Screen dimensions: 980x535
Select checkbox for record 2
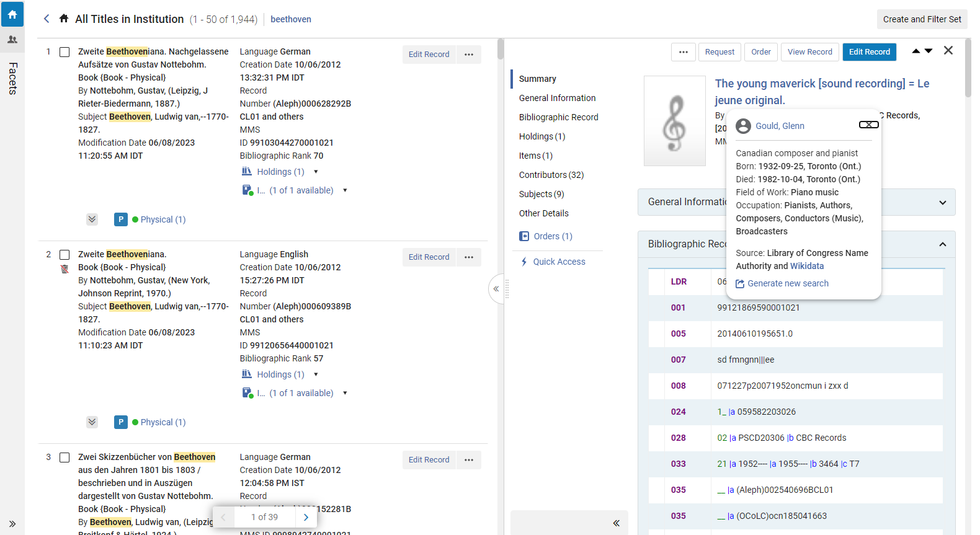tap(65, 255)
